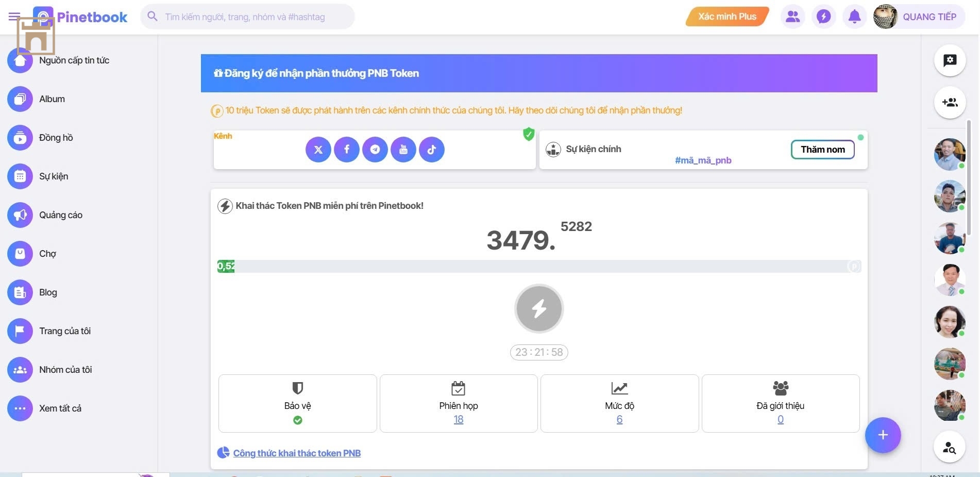The image size is (980, 477).
Task: Open Đã giới thiệu count 0 link
Action: click(781, 420)
